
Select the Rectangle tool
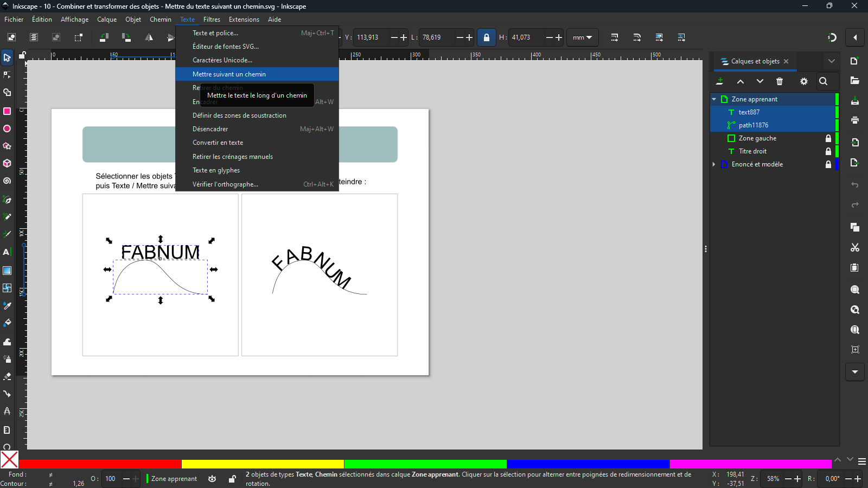pyautogui.click(x=7, y=111)
